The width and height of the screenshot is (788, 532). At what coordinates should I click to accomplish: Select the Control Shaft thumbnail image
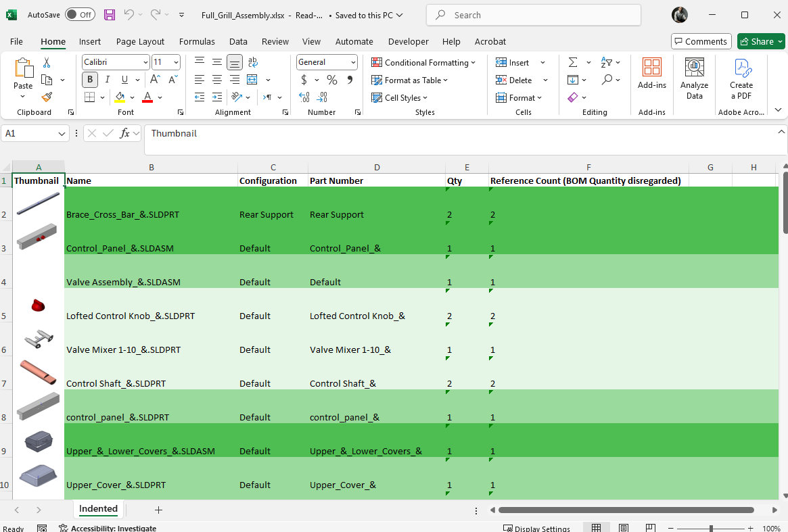click(x=39, y=372)
